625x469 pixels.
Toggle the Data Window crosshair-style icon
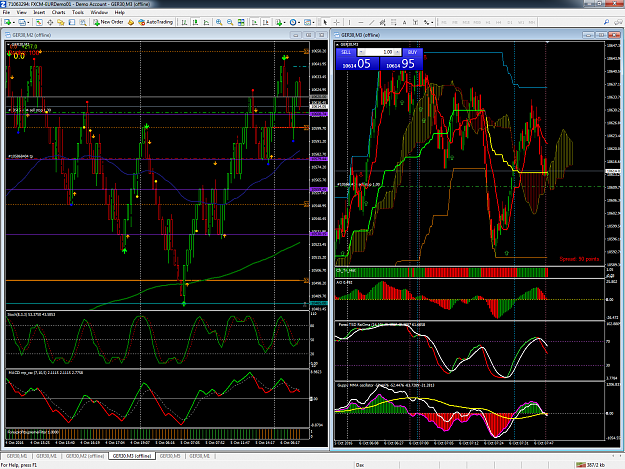pyautogui.click(x=50, y=22)
